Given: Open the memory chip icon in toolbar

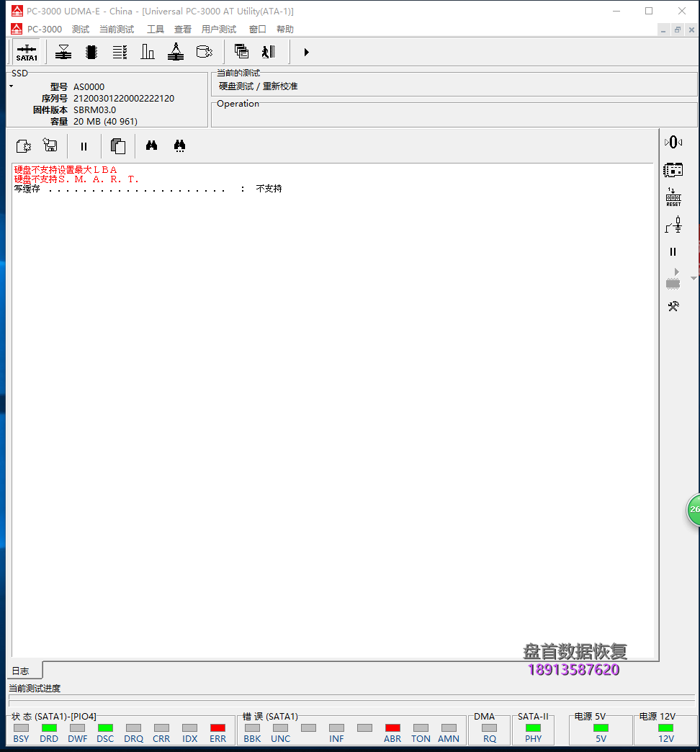Looking at the screenshot, I should coord(91,52).
